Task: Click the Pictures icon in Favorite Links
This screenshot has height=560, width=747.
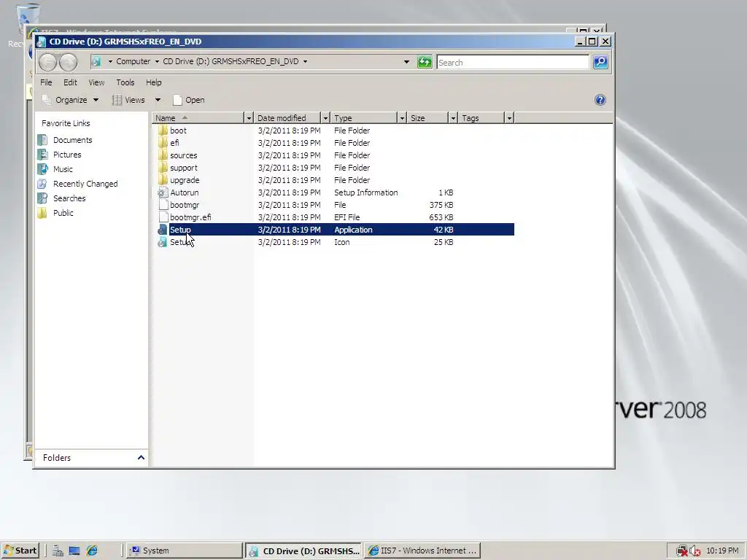Action: (x=42, y=155)
